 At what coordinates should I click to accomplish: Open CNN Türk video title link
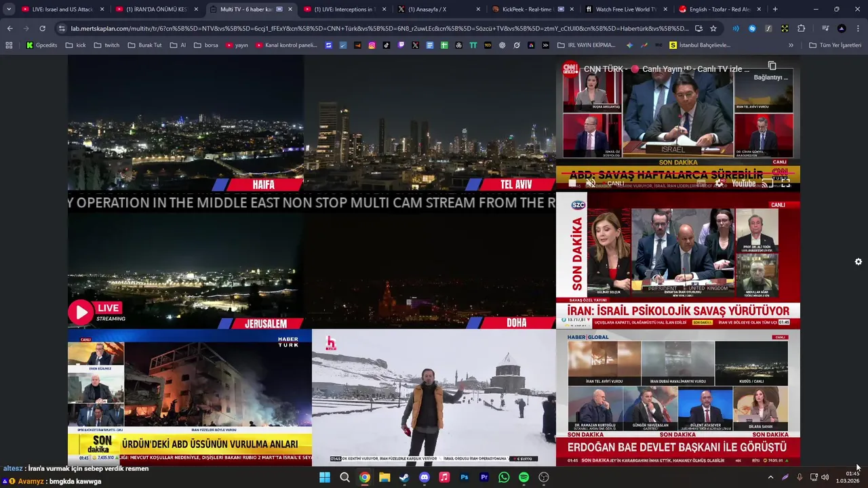pos(666,69)
